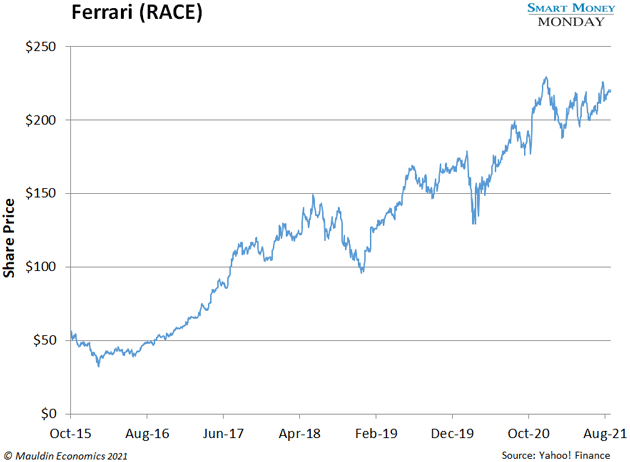The width and height of the screenshot is (630, 462).
Task: Click the '$250' y-axis label
Action: tap(41, 47)
